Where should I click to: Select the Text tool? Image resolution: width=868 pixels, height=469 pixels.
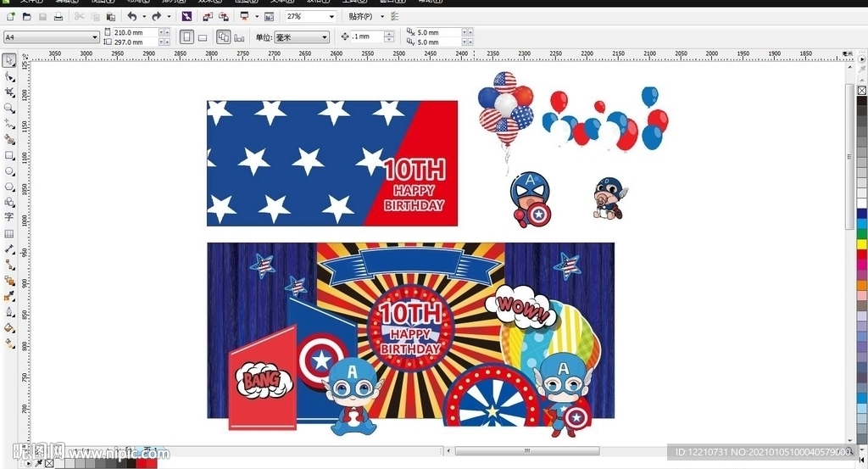(8, 217)
